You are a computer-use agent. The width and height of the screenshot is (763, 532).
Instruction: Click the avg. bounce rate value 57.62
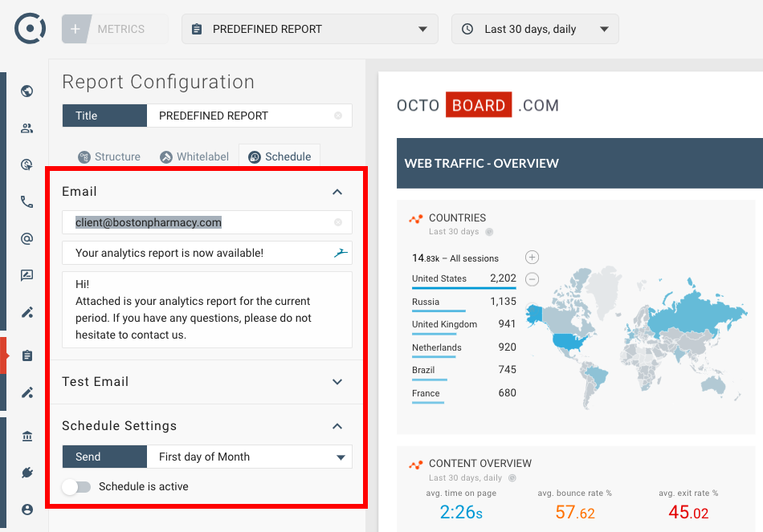coord(575,512)
